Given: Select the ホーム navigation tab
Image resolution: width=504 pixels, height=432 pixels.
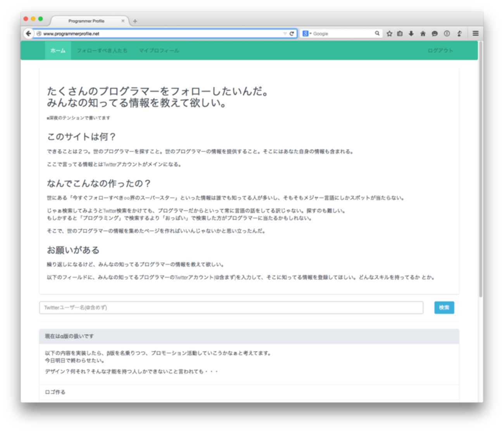Looking at the screenshot, I should pyautogui.click(x=58, y=51).
